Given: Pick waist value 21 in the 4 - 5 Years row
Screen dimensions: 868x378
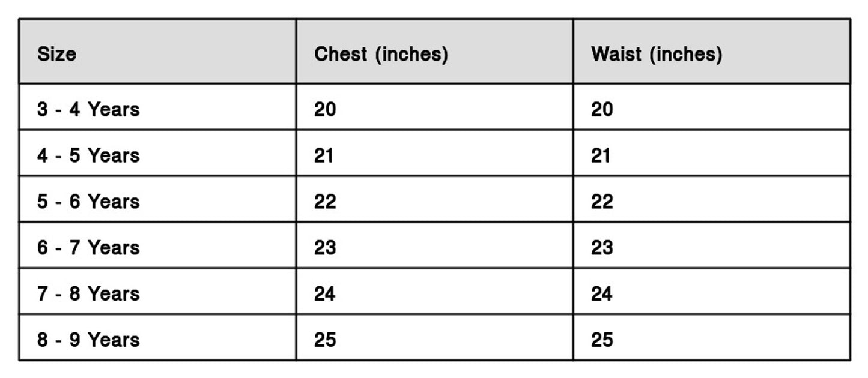Looking at the screenshot, I should point(601,155).
